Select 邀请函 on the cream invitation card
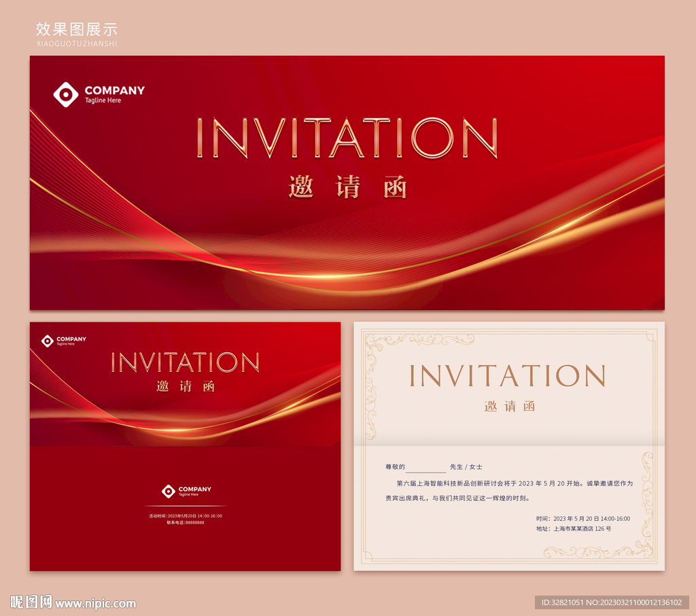The width and height of the screenshot is (696, 616). click(x=510, y=406)
